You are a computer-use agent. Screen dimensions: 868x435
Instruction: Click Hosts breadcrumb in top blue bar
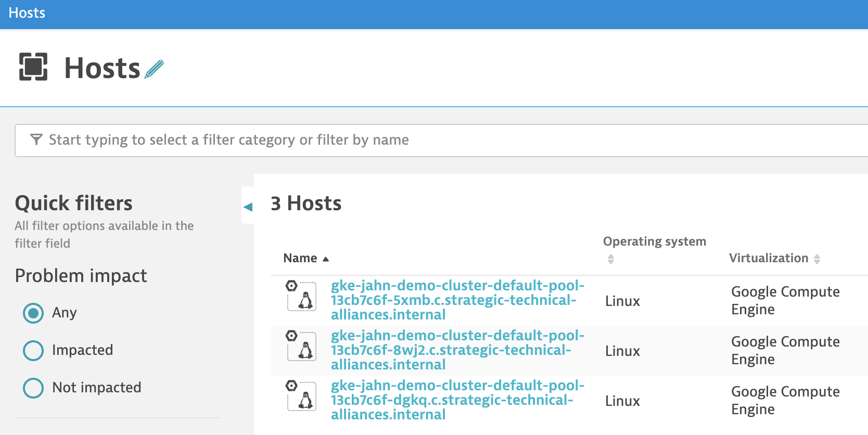[27, 13]
